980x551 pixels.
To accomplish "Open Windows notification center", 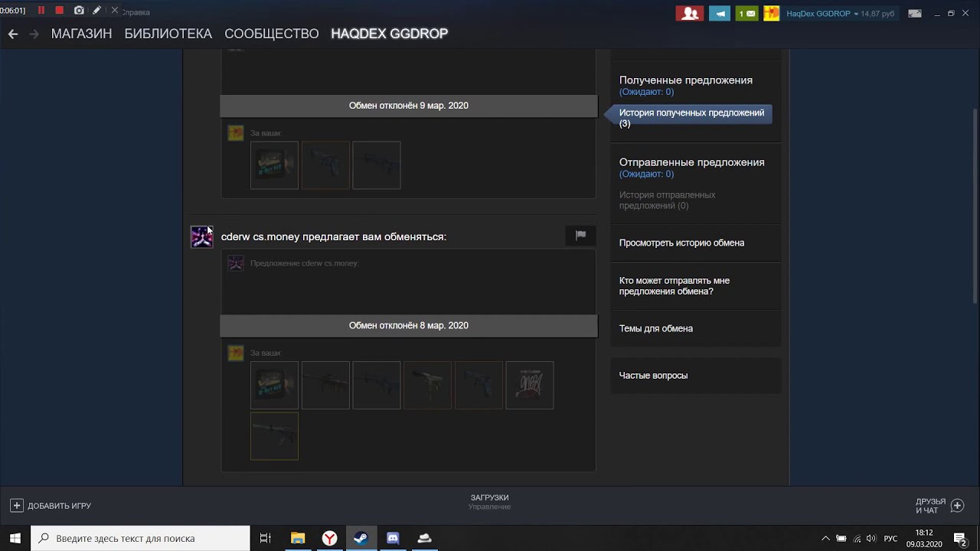I will click(960, 538).
